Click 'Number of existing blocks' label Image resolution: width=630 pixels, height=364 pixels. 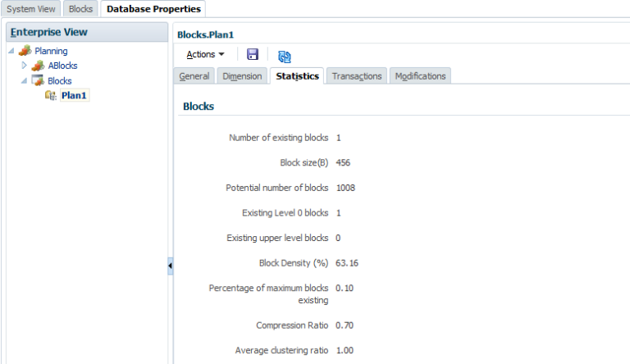278,138
